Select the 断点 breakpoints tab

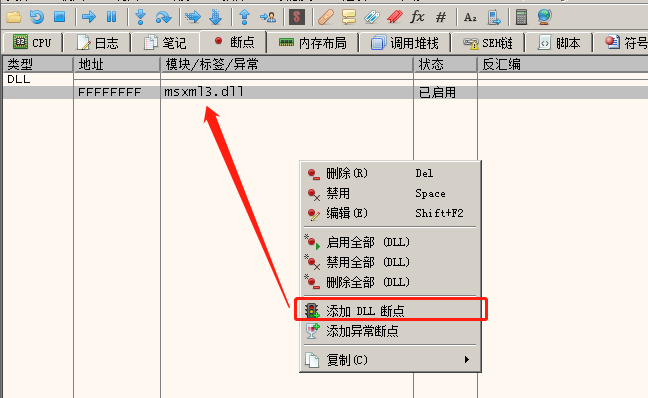pos(234,42)
